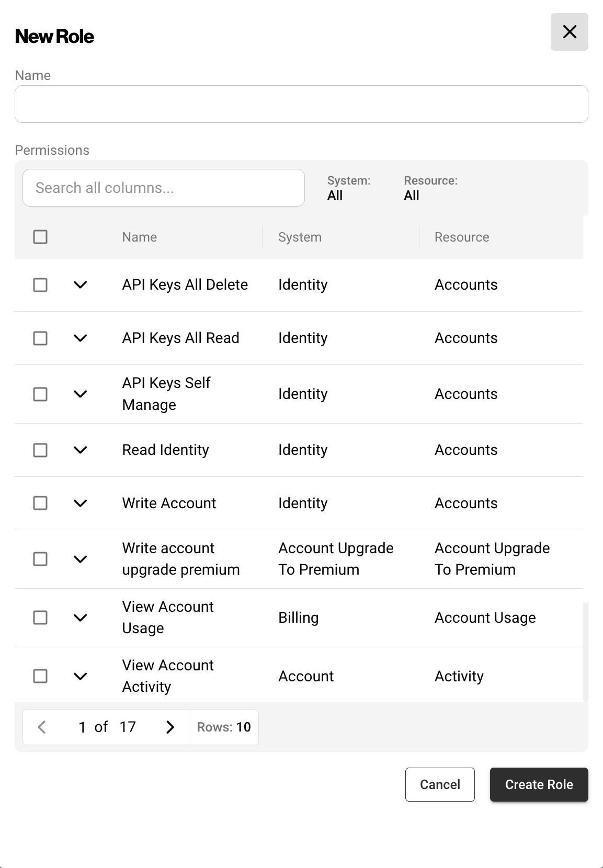Close the New Role dialog
This screenshot has width=603, height=868.
click(x=569, y=32)
